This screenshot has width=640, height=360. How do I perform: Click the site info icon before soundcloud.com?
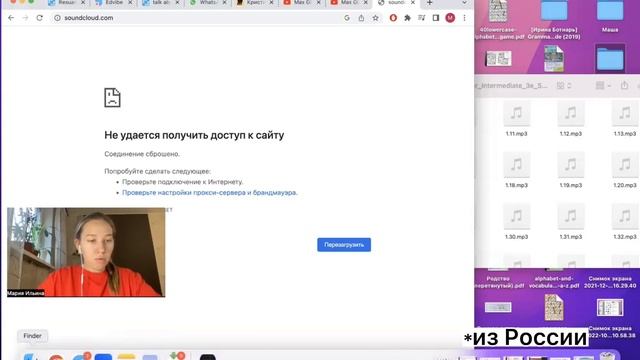pyautogui.click(x=58, y=18)
